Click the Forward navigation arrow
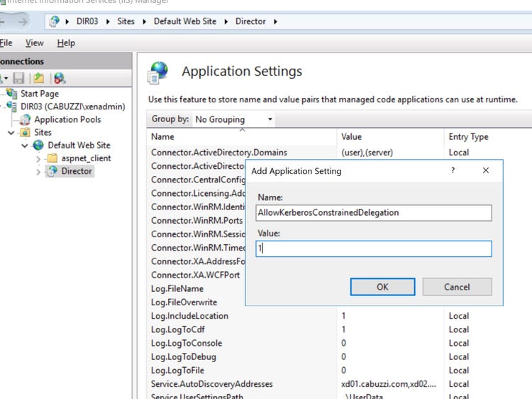 23,22
